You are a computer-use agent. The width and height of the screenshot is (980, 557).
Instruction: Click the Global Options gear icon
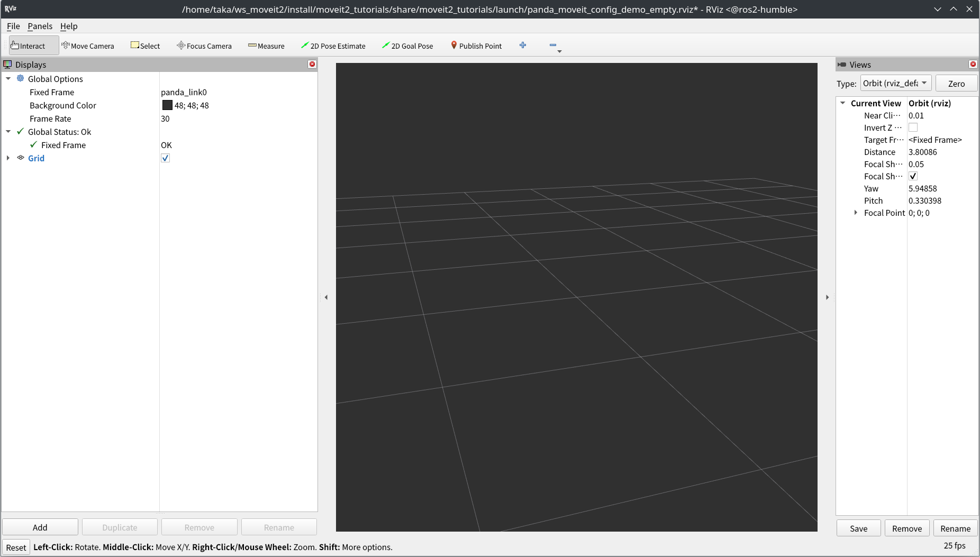[21, 78]
